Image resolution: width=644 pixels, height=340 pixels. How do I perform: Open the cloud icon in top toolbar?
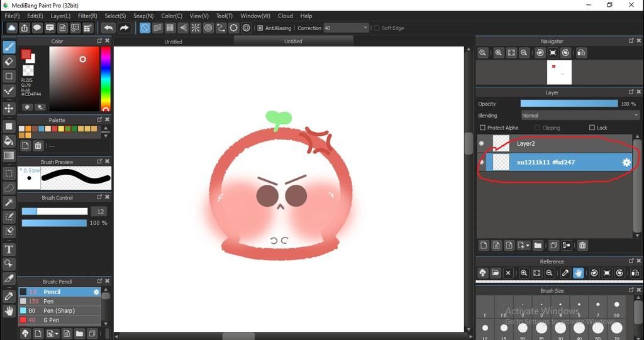click(x=12, y=28)
